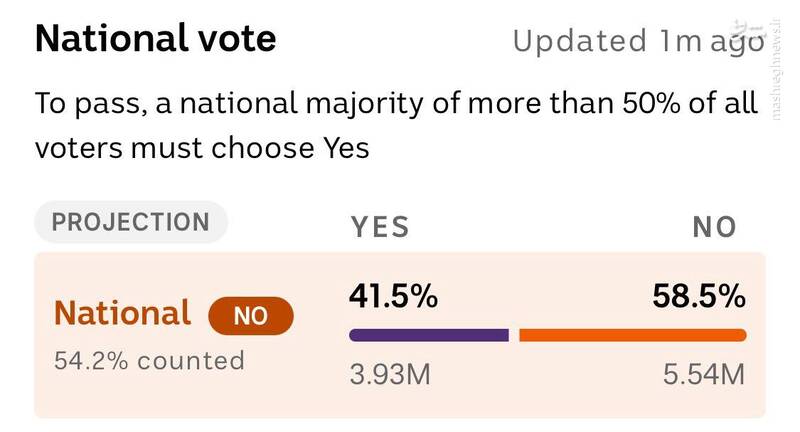800x432 pixels.
Task: Click the 3.93M Yes vote count
Action: [x=390, y=375]
